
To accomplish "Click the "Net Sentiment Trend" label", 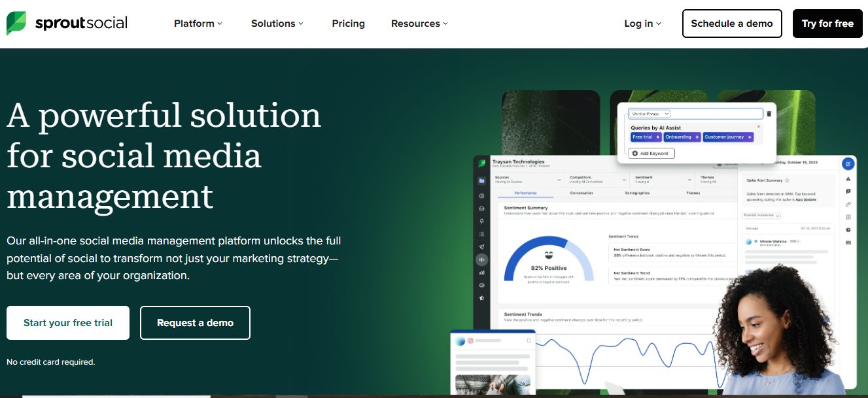I will tap(631, 272).
